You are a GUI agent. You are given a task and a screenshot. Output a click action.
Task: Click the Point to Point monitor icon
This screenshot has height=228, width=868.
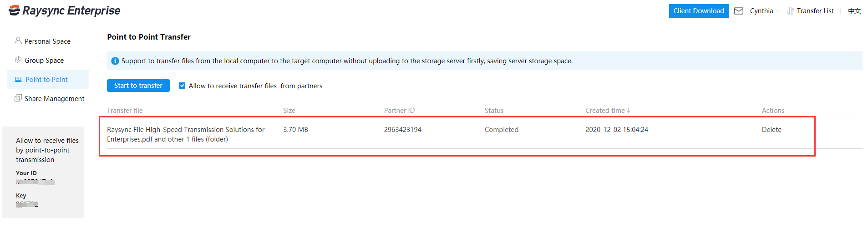pyautogui.click(x=18, y=79)
